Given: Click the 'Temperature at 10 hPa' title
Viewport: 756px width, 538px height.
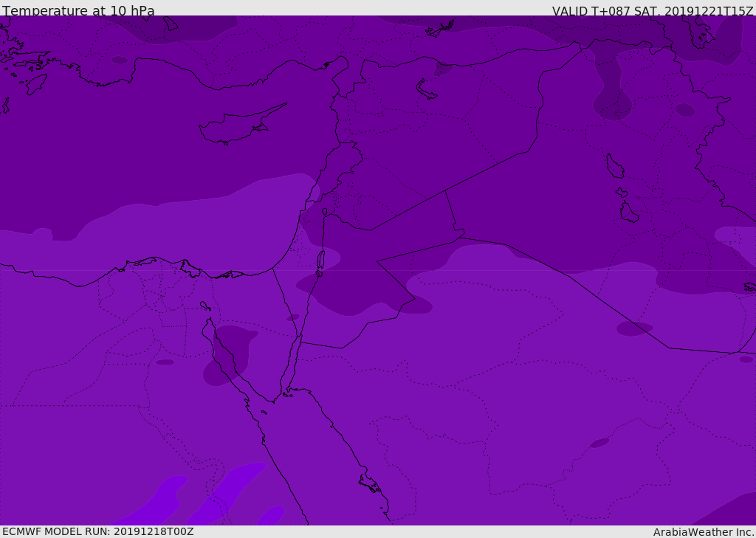Looking at the screenshot, I should point(78,10).
